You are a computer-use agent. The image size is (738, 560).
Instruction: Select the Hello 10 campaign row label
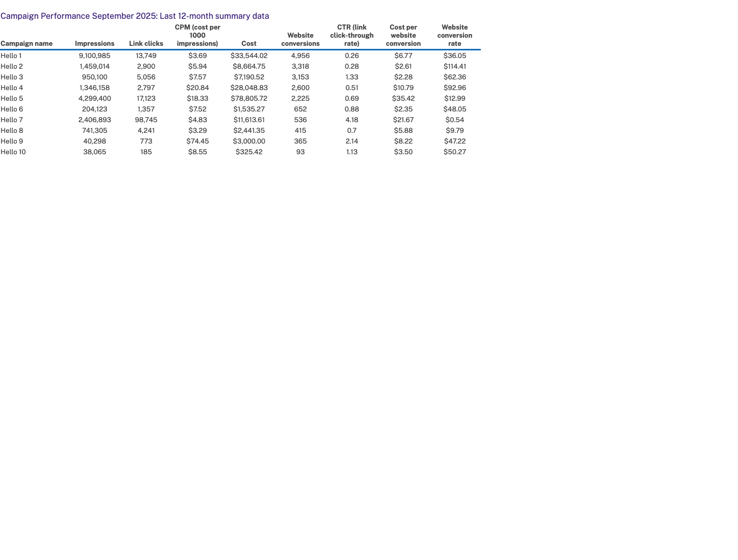tap(13, 152)
